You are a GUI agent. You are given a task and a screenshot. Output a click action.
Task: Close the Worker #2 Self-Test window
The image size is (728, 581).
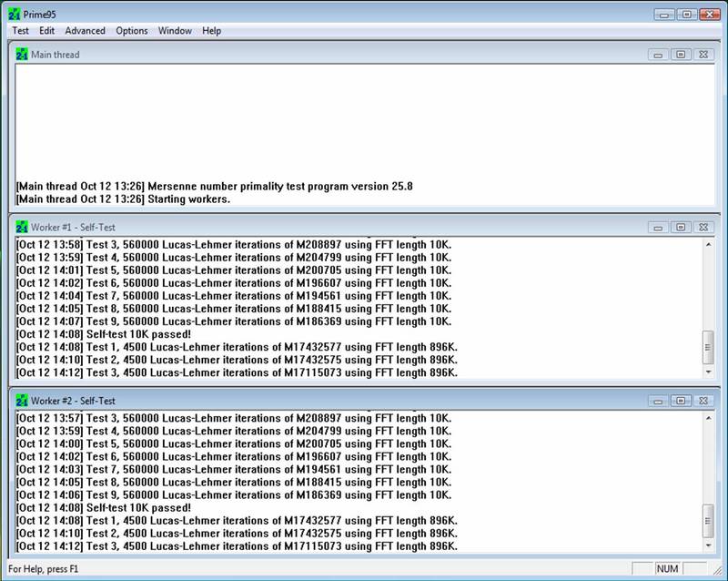pos(702,401)
